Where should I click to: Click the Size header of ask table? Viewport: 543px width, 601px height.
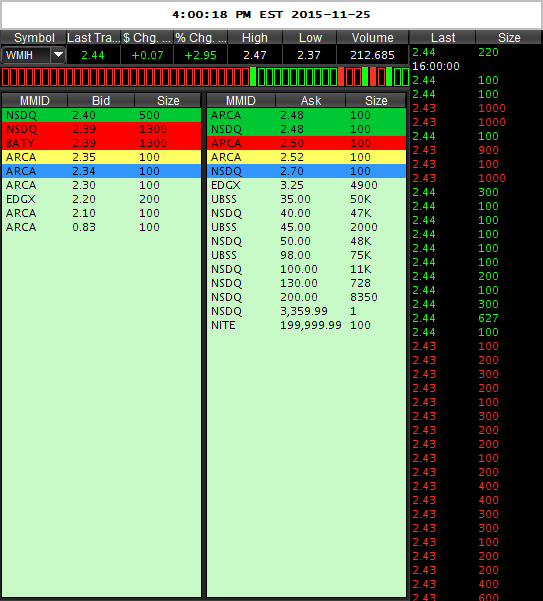pos(376,100)
